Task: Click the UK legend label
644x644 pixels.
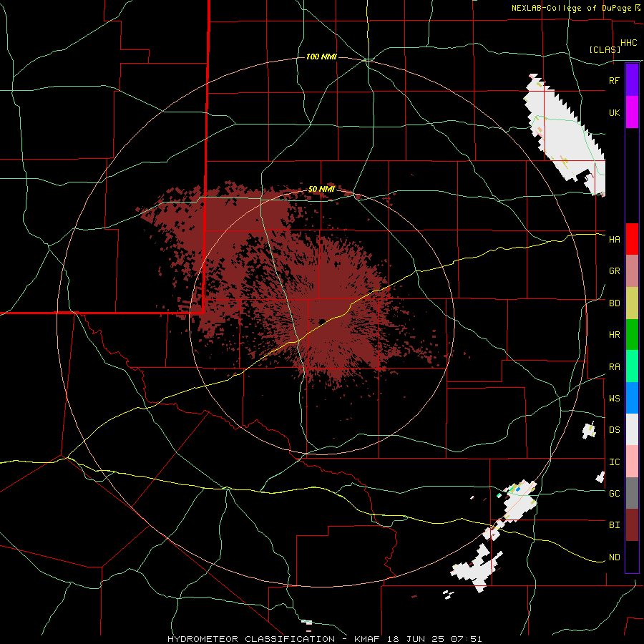Action: point(614,112)
